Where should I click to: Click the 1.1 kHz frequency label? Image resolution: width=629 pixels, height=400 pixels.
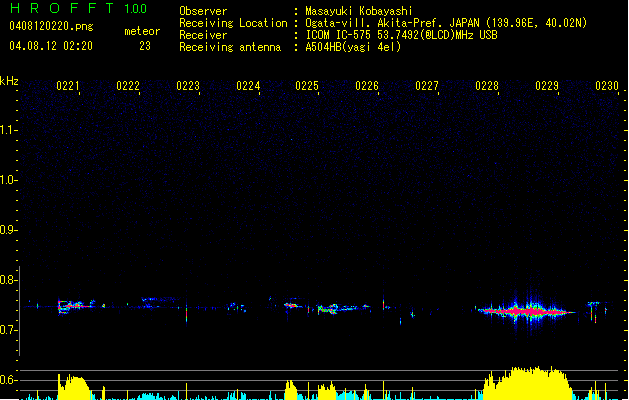click(8, 130)
